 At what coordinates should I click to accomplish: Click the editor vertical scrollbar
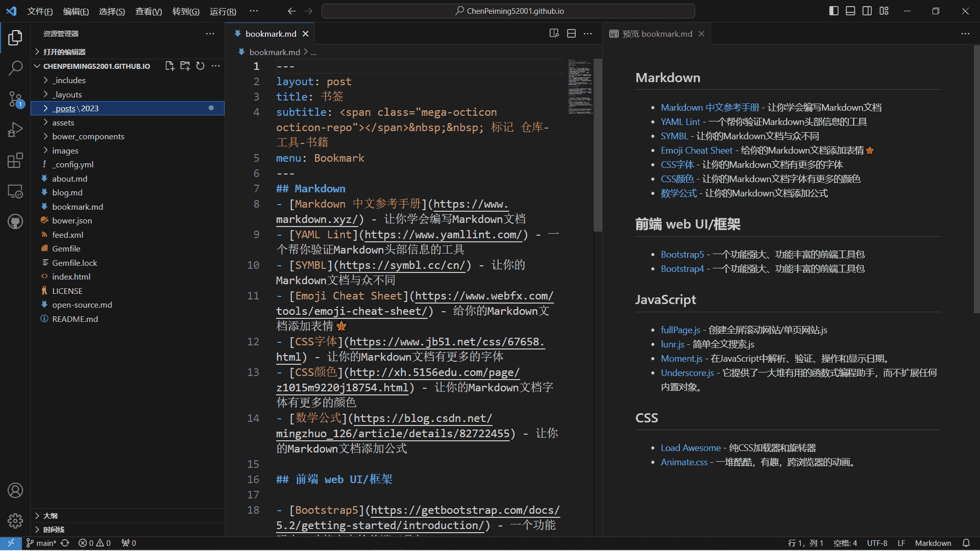tap(598, 145)
